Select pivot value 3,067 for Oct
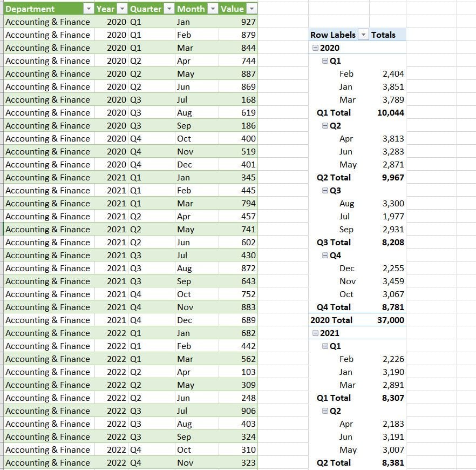Viewport: 476px width, 470px height. pos(387,294)
